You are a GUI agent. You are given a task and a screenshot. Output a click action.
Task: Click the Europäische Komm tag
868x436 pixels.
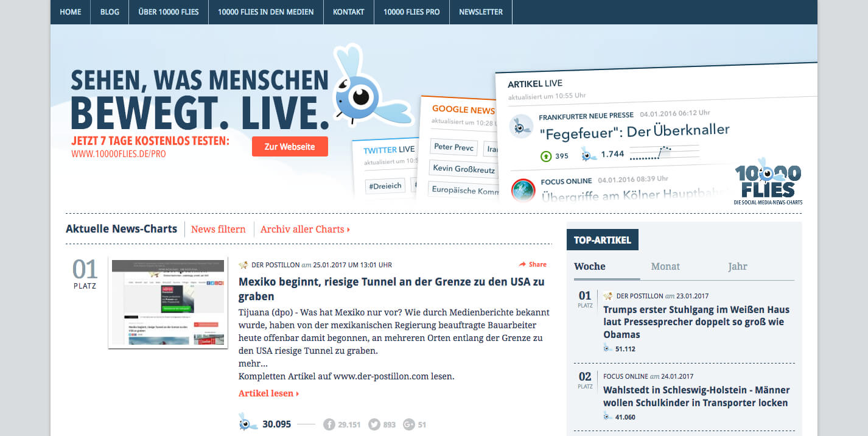point(465,190)
